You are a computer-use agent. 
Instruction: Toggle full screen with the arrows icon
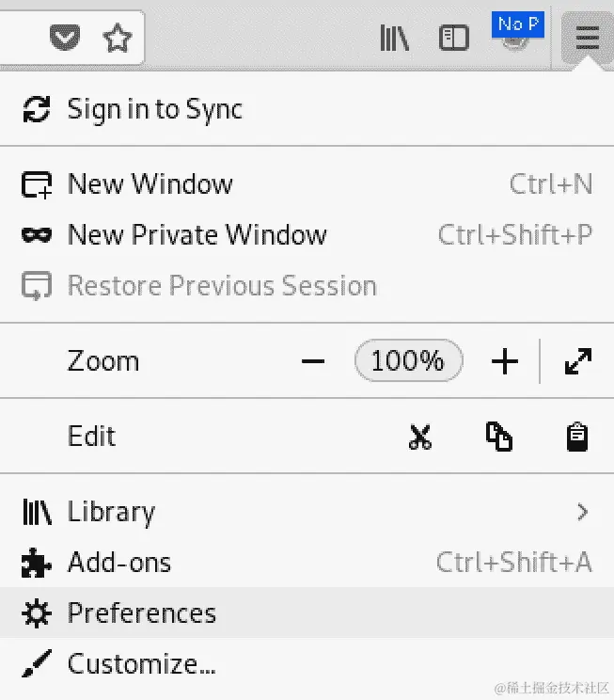(x=578, y=361)
